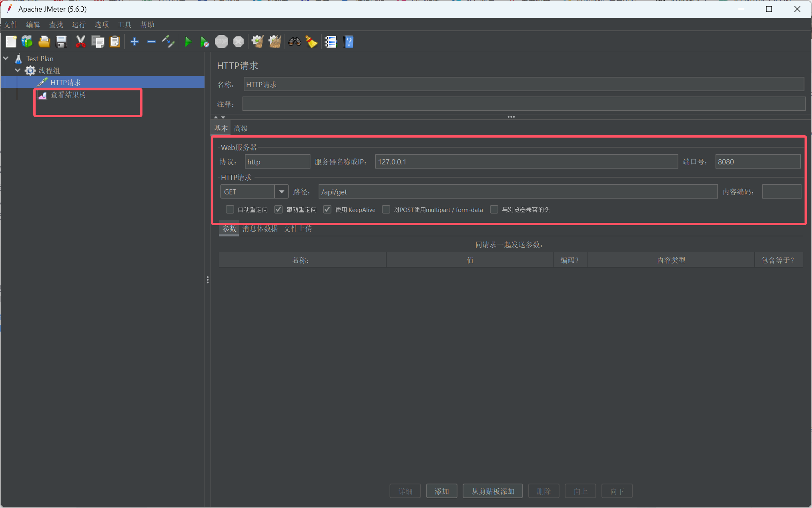Create a new test plan via New icon
The width and height of the screenshot is (812, 508).
(x=11, y=41)
